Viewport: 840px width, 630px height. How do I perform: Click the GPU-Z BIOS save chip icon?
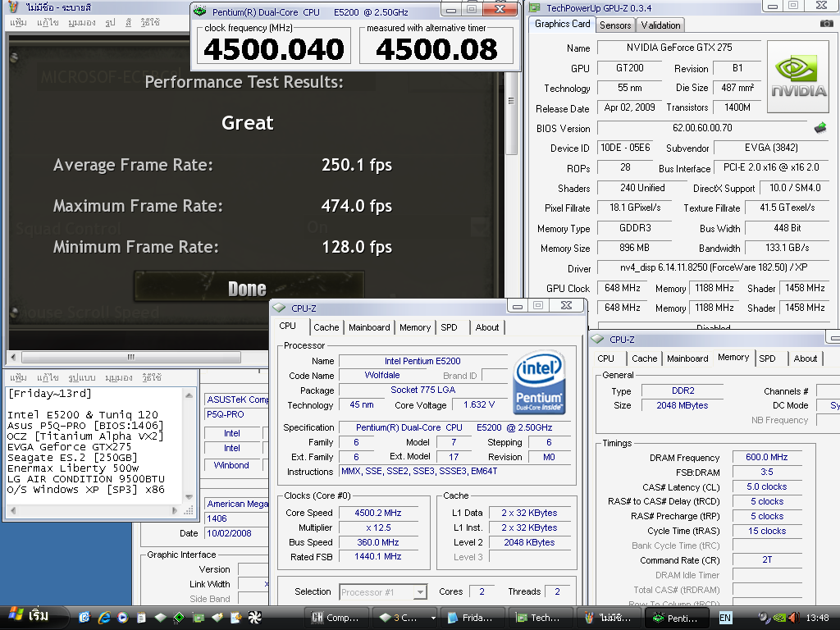[820, 127]
